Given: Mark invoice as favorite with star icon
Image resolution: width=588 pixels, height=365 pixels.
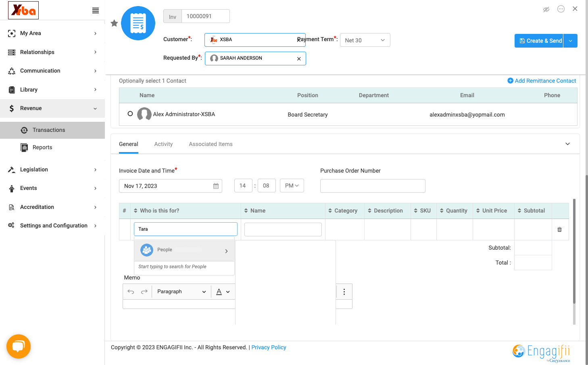Looking at the screenshot, I should 114,23.
